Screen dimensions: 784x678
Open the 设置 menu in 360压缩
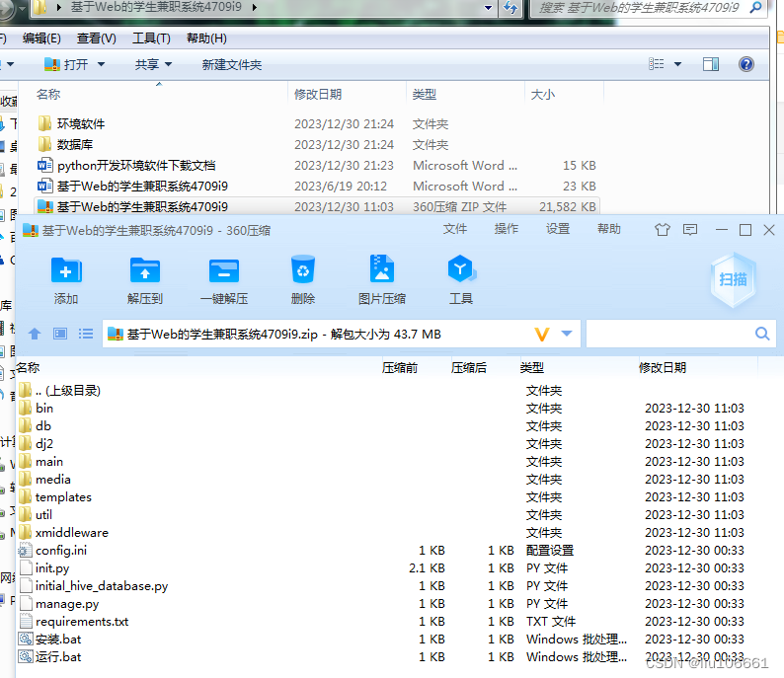click(x=558, y=229)
